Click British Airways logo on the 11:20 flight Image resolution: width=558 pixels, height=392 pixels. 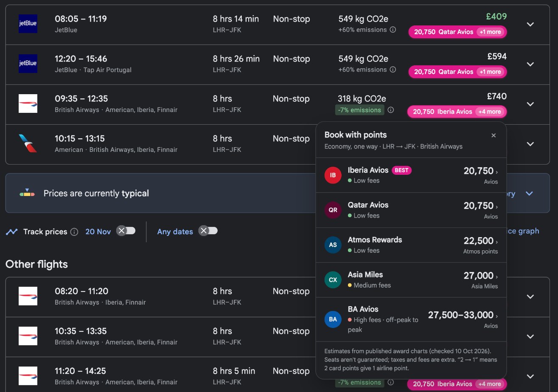coord(28,376)
